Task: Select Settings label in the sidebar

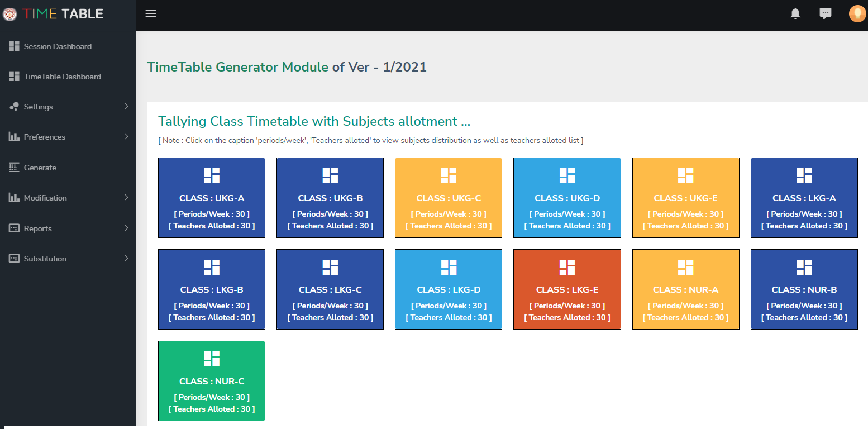Action: [x=39, y=107]
